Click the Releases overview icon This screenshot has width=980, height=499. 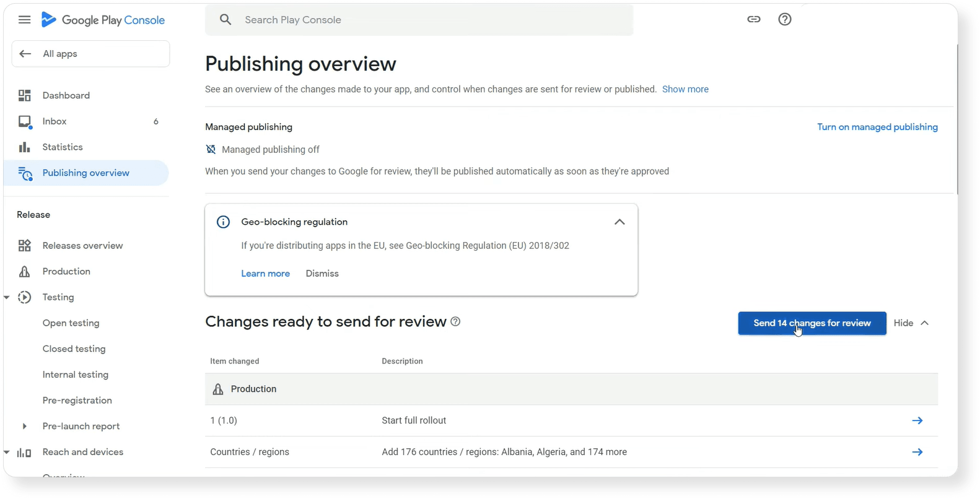click(24, 246)
